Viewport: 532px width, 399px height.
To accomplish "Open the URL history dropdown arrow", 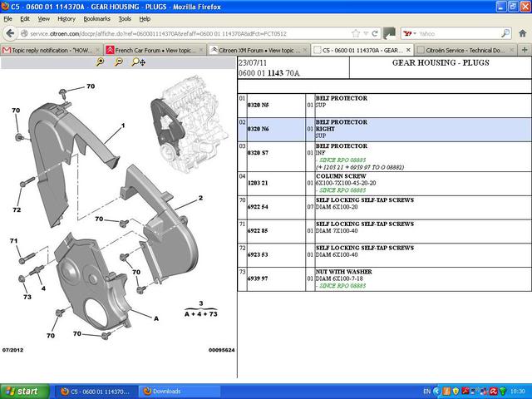I will 366,33.
